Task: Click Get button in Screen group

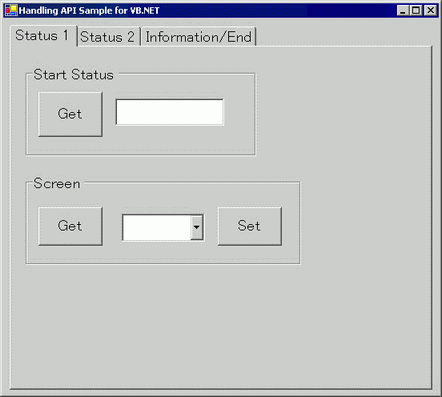Action: click(x=70, y=226)
